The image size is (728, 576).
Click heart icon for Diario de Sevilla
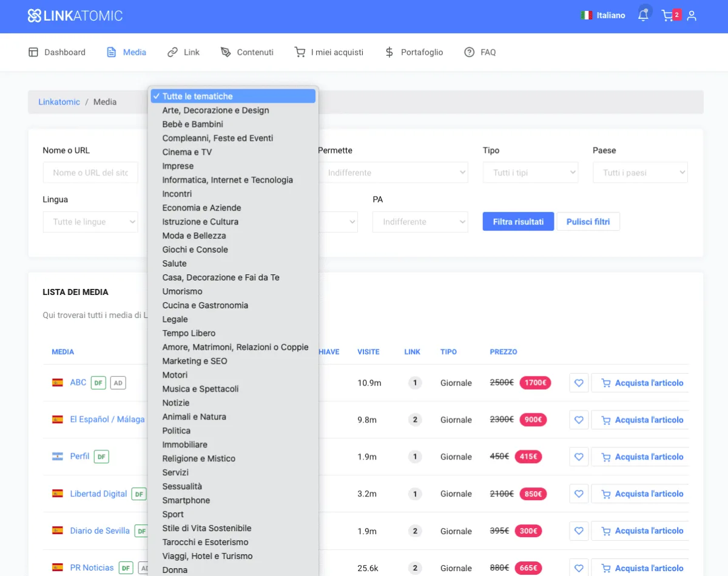579,531
